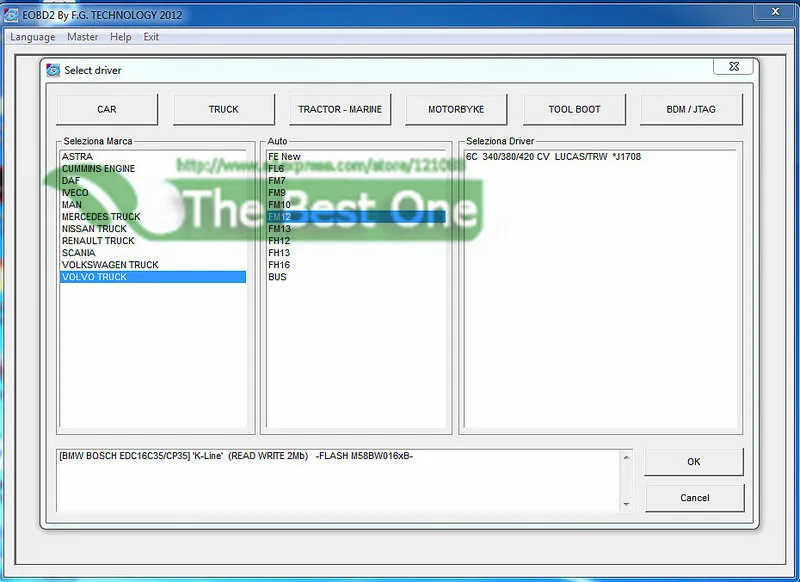Select NISSAN TRUCK brand
This screenshot has width=800, height=582.
tap(153, 229)
